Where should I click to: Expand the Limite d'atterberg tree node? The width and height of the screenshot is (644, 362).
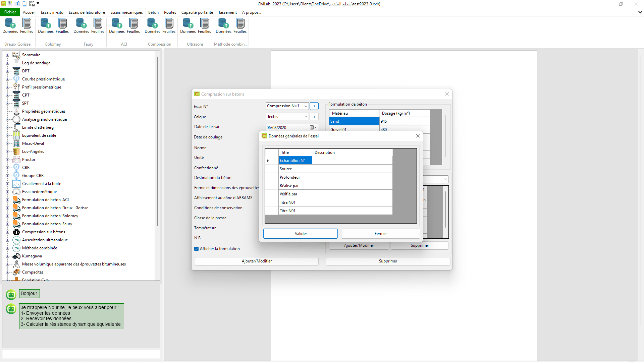(x=7, y=127)
